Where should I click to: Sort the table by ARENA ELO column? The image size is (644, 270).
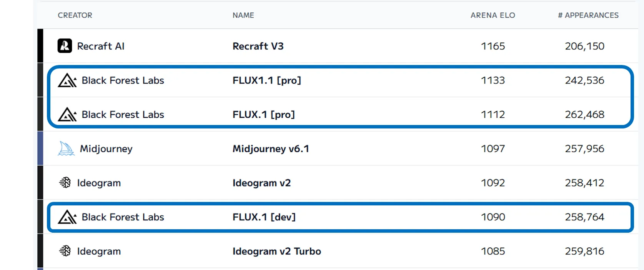(493, 15)
